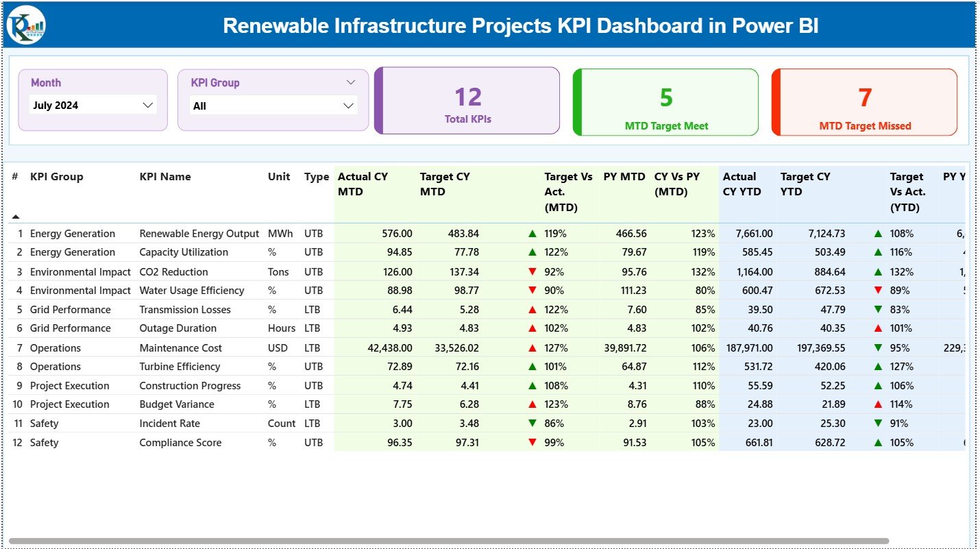Click the MTD Target Meet card showing 5
This screenshot has width=980, height=549.
click(665, 100)
